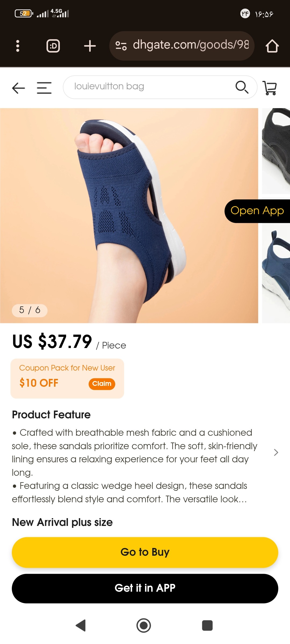Screen dimensions: 290x644
Task: Select the blue sandal side-view thumbnail
Action: click(276, 273)
